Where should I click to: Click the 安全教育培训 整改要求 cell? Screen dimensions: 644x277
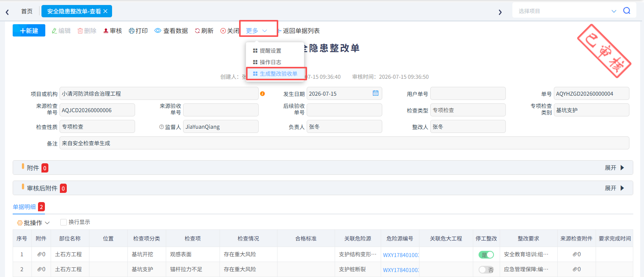pyautogui.click(x=528, y=254)
